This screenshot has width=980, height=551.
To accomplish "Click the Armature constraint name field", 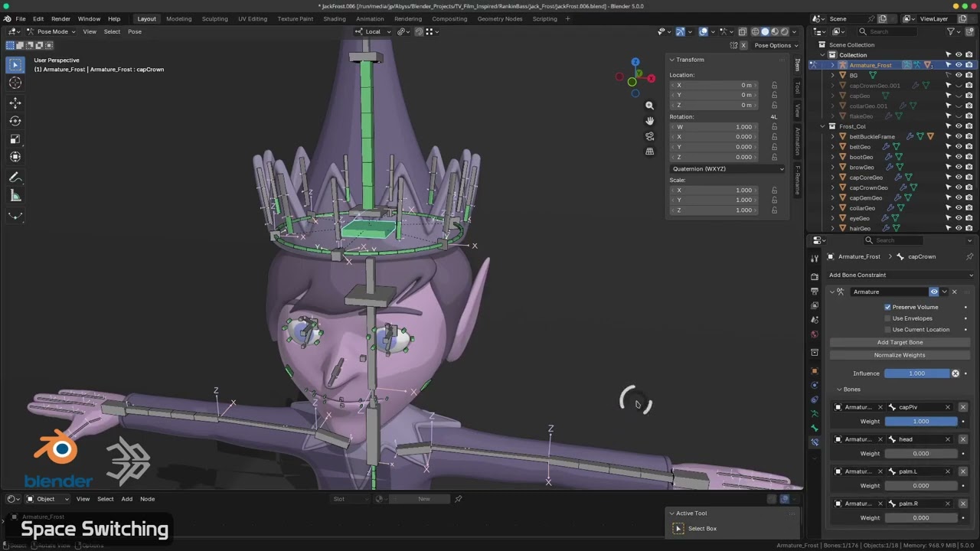I will click(x=890, y=292).
